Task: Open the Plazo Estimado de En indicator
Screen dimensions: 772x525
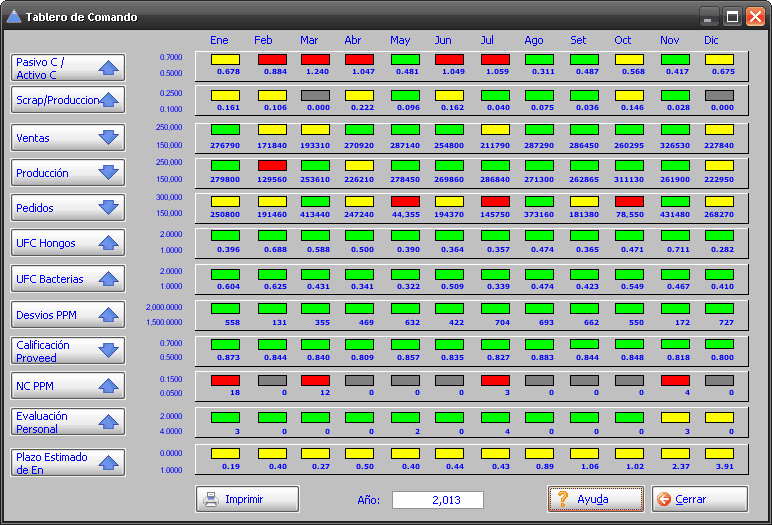Action: coord(67,462)
